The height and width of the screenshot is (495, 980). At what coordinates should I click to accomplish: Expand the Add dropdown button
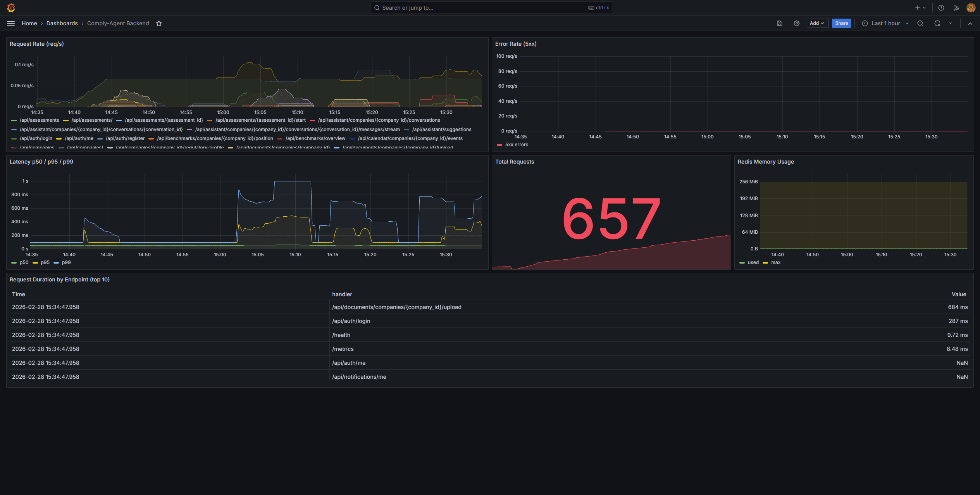pyautogui.click(x=817, y=23)
